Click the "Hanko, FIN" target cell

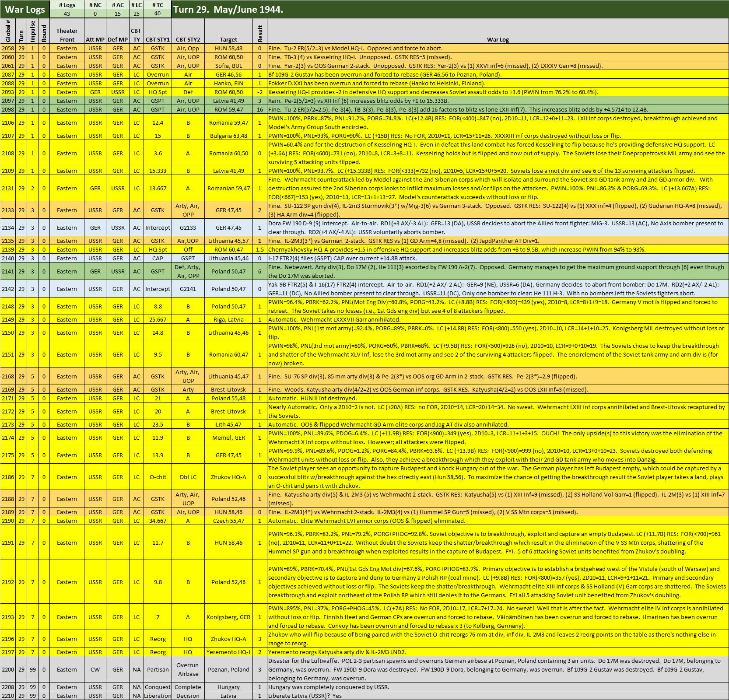coord(228,83)
